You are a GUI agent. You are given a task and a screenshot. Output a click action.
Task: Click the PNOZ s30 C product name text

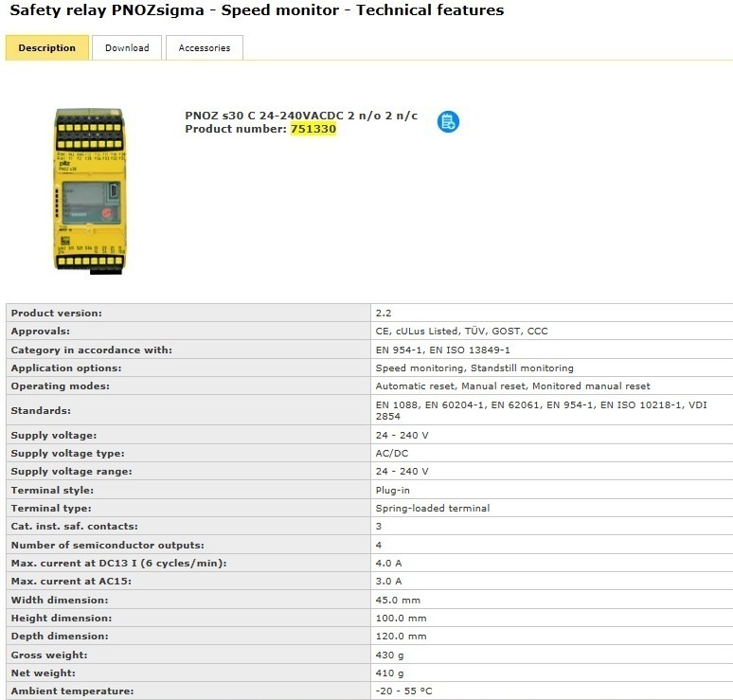coord(301,116)
